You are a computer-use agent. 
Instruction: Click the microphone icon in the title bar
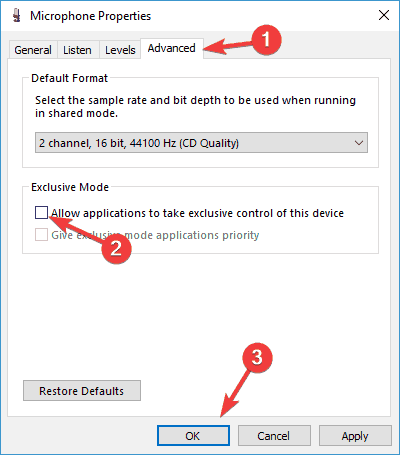(16, 15)
